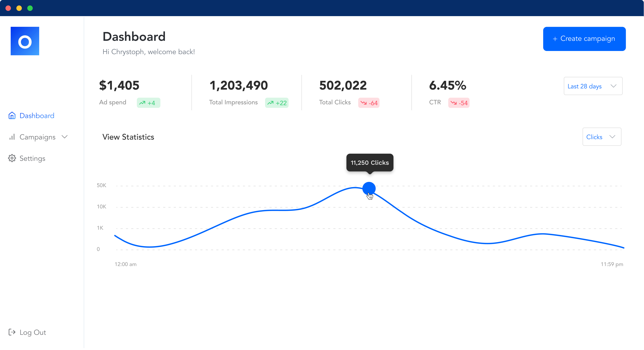This screenshot has height=350, width=644.
Task: Click the macOS green fullscreen button
Action: coord(30,8)
